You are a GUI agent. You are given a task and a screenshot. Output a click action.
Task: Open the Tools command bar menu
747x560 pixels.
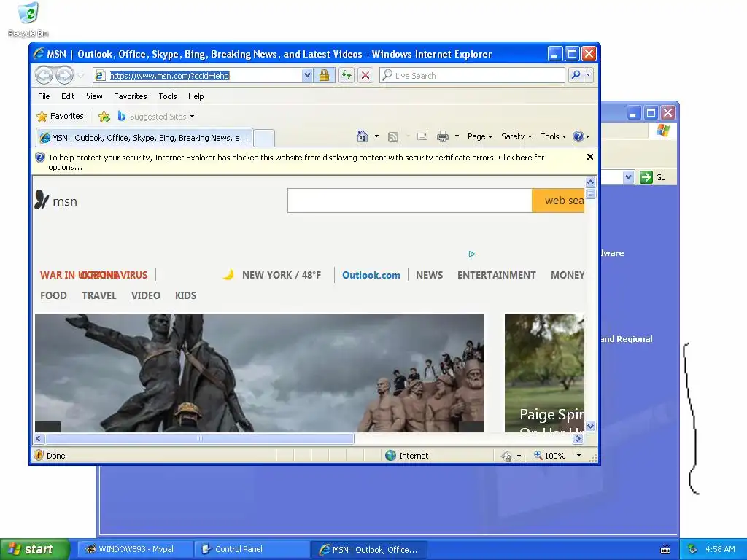(x=553, y=136)
